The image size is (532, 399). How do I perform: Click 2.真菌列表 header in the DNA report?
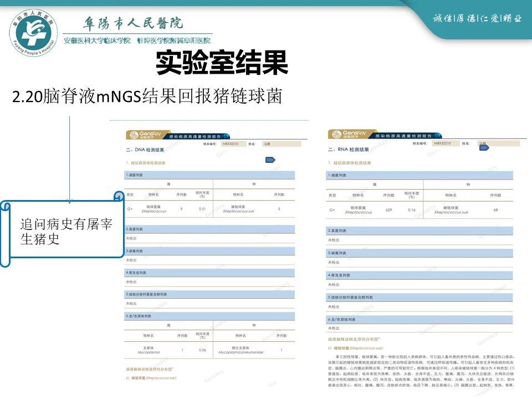209,229
